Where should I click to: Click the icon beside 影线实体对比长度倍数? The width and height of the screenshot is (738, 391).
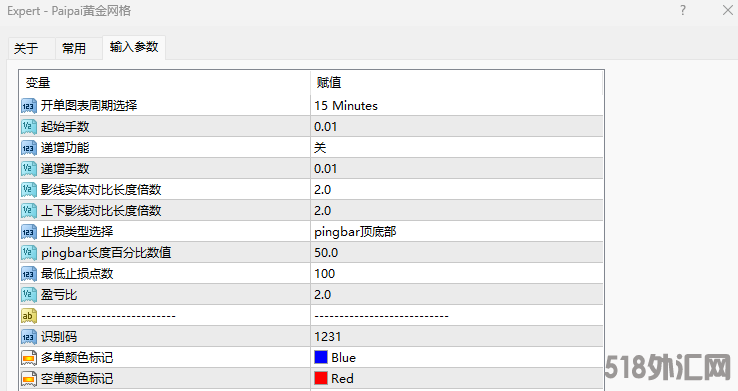(x=29, y=190)
